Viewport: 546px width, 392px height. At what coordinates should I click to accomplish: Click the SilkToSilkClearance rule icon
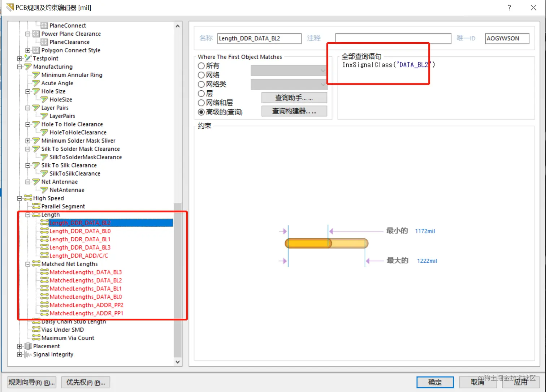point(44,173)
